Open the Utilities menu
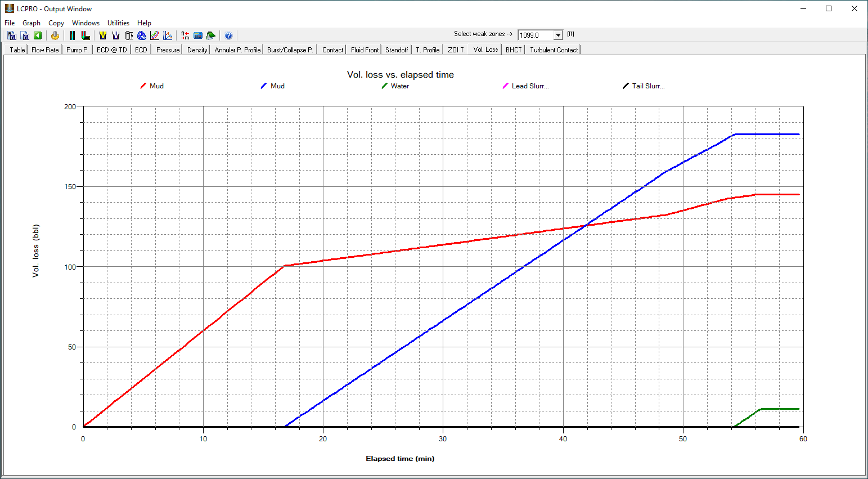 click(x=118, y=23)
